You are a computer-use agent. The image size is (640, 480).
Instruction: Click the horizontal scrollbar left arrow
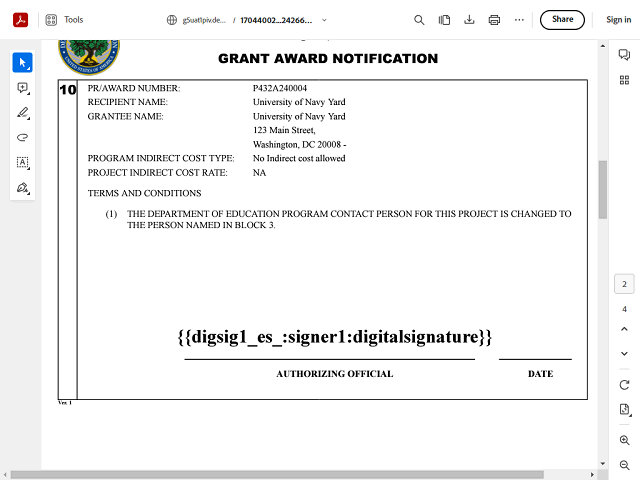click(5, 475)
